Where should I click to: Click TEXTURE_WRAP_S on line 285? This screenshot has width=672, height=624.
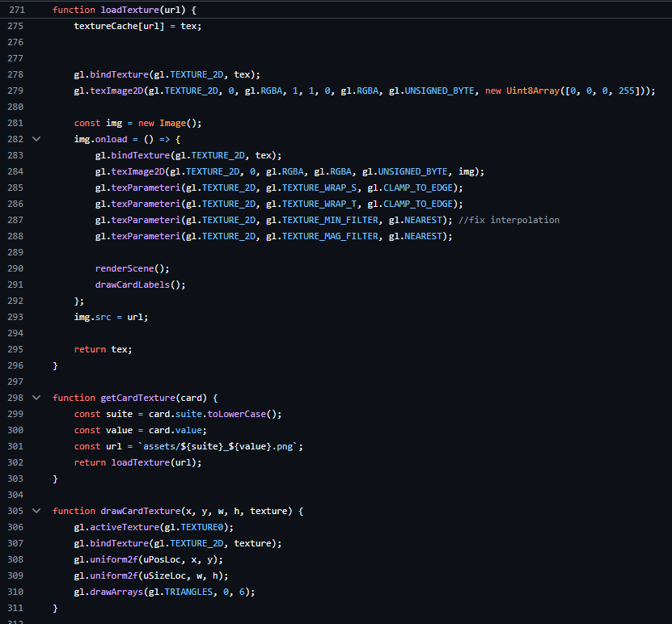pos(319,188)
